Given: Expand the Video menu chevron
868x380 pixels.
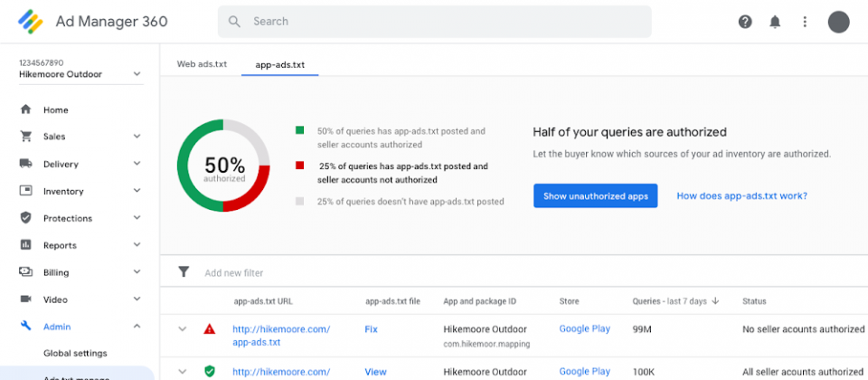Looking at the screenshot, I should [x=137, y=299].
